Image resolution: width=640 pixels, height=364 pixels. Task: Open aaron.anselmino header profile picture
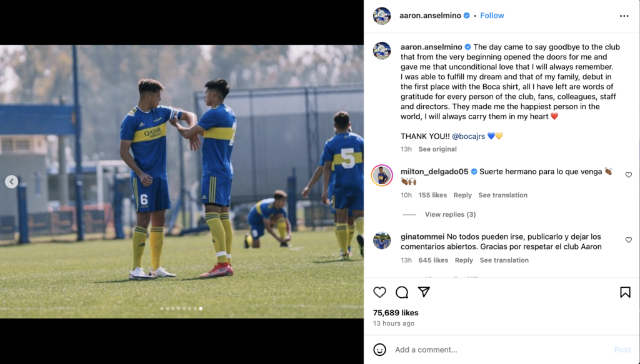pos(382,16)
